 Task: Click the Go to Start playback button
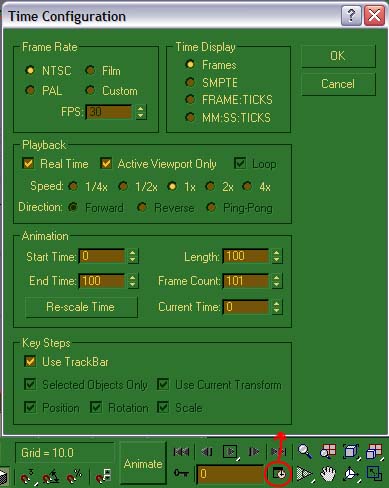pos(181,452)
